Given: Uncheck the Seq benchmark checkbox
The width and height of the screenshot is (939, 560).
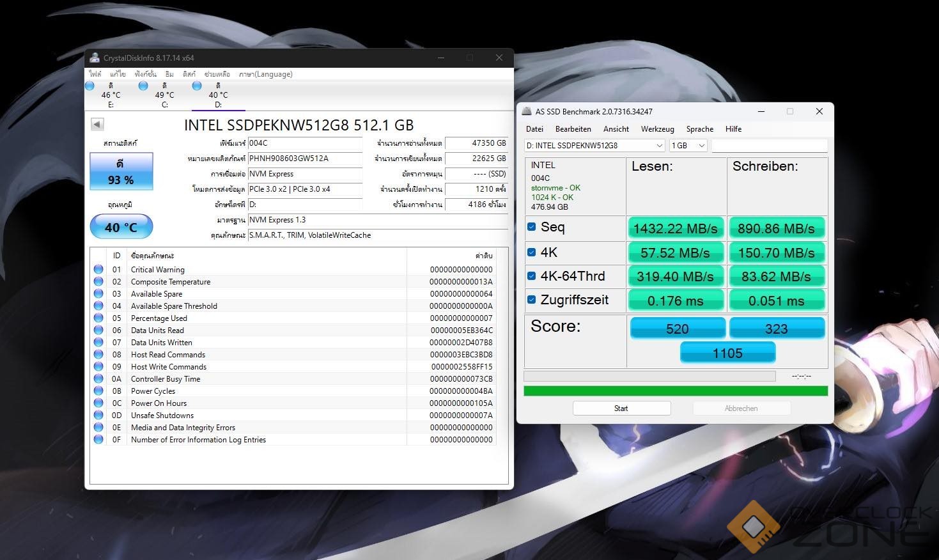Looking at the screenshot, I should click(531, 227).
